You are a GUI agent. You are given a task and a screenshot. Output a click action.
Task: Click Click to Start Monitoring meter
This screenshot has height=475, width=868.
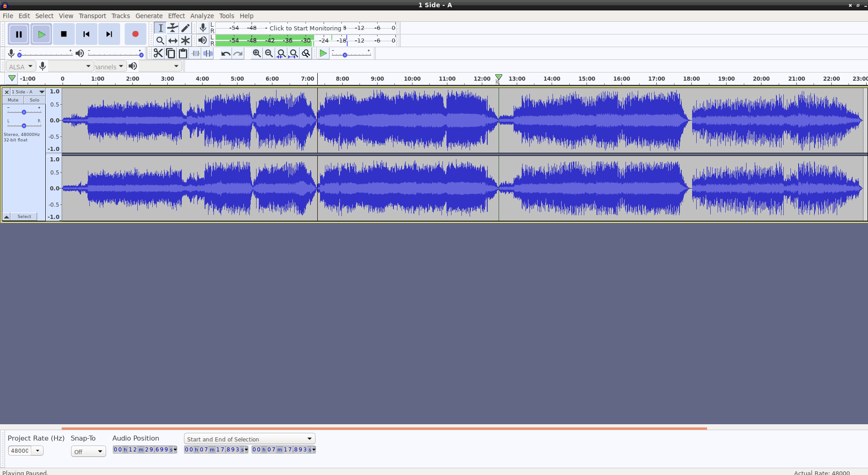[305, 28]
